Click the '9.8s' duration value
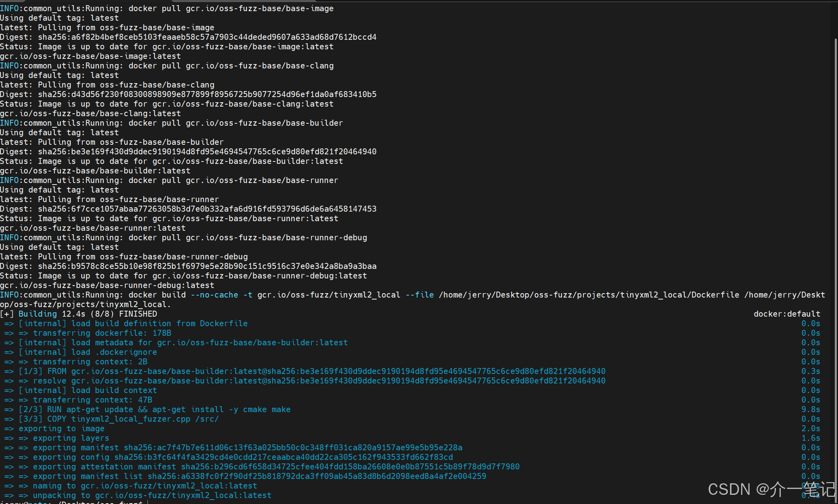 810,409
